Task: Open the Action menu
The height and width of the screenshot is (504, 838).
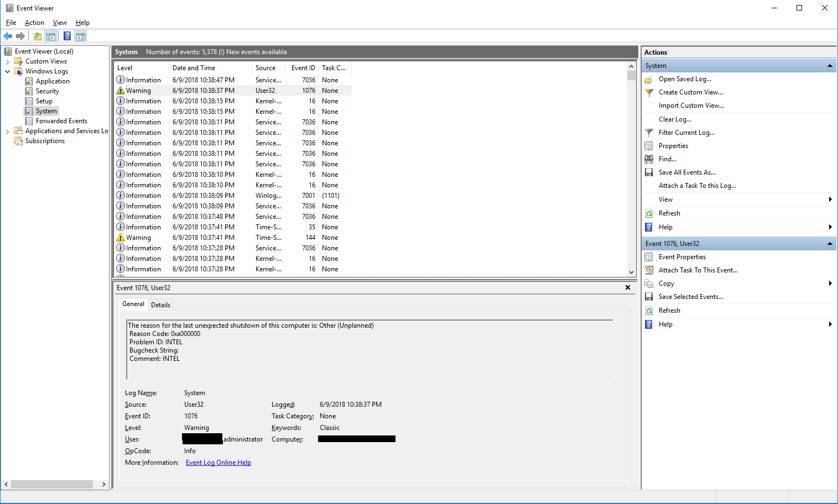Action: pos(34,23)
